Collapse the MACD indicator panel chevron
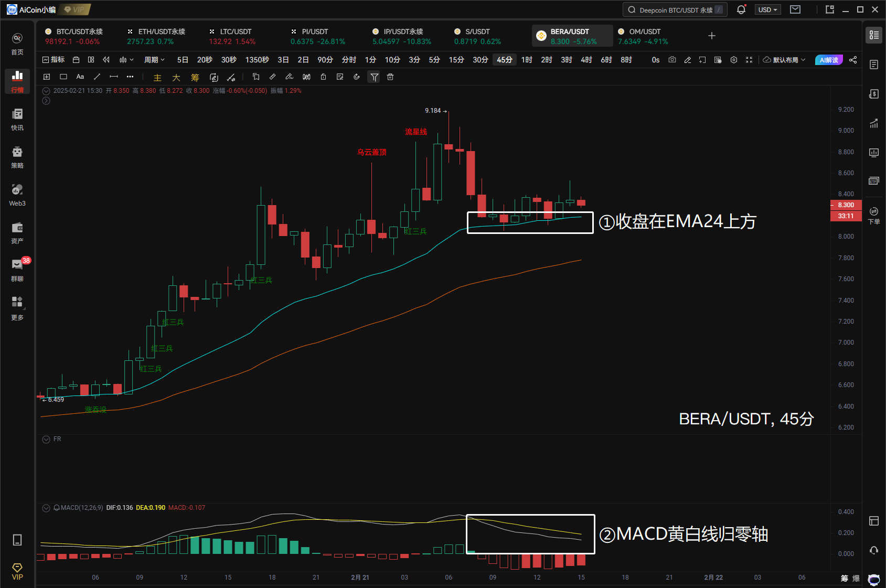This screenshot has height=588, width=886. 46,508
